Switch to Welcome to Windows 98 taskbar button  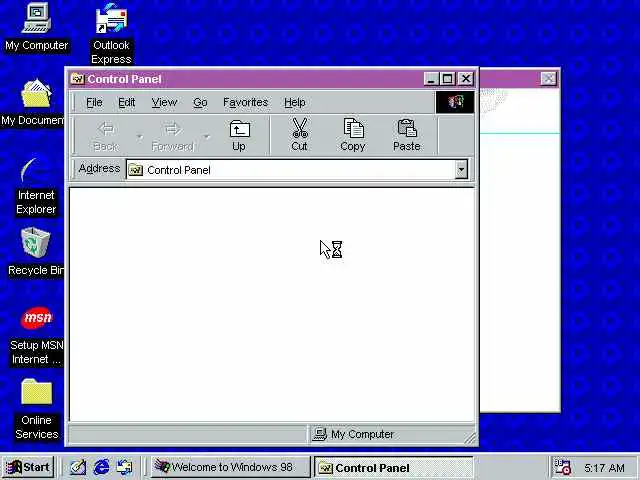(231, 467)
